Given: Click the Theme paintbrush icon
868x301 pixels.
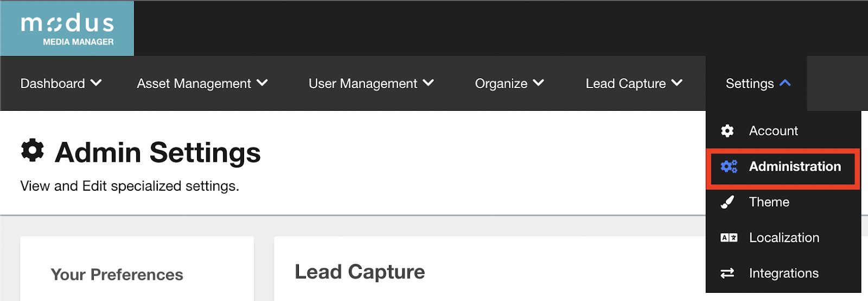Looking at the screenshot, I should pyautogui.click(x=727, y=202).
